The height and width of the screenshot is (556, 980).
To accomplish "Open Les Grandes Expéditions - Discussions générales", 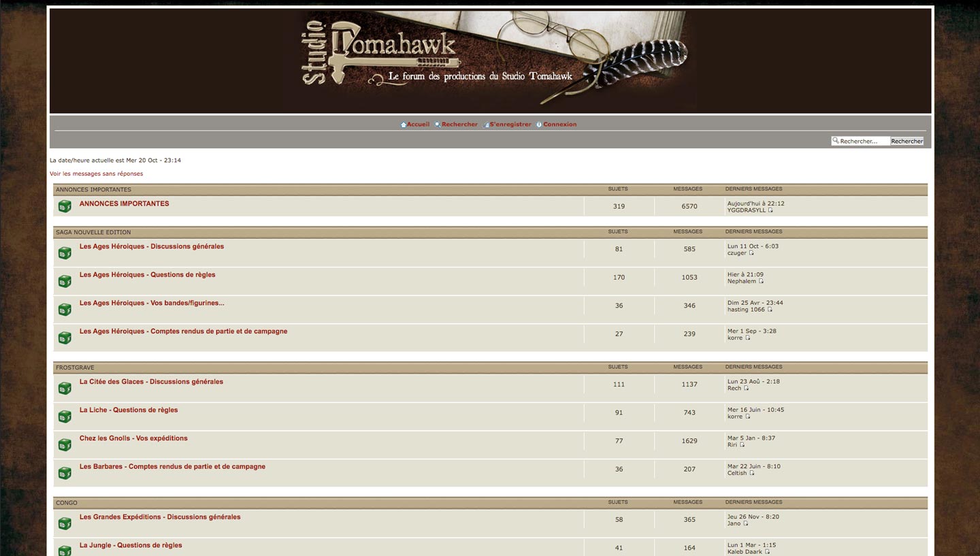I will click(x=160, y=517).
